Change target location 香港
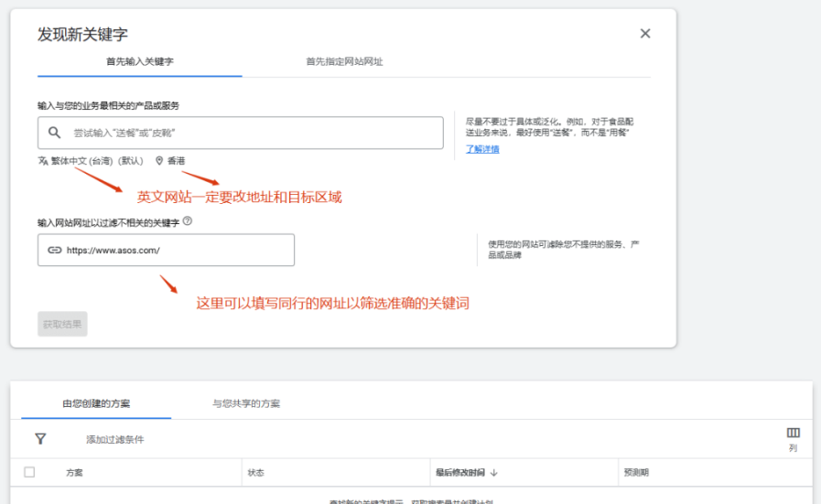The height and width of the screenshot is (504, 821). pos(176,161)
